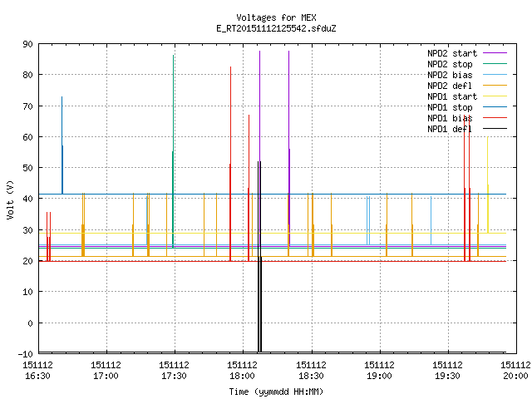Screen dimensions: 532x399
Task: Click the y-axis tick label 40
Action: [27, 199]
